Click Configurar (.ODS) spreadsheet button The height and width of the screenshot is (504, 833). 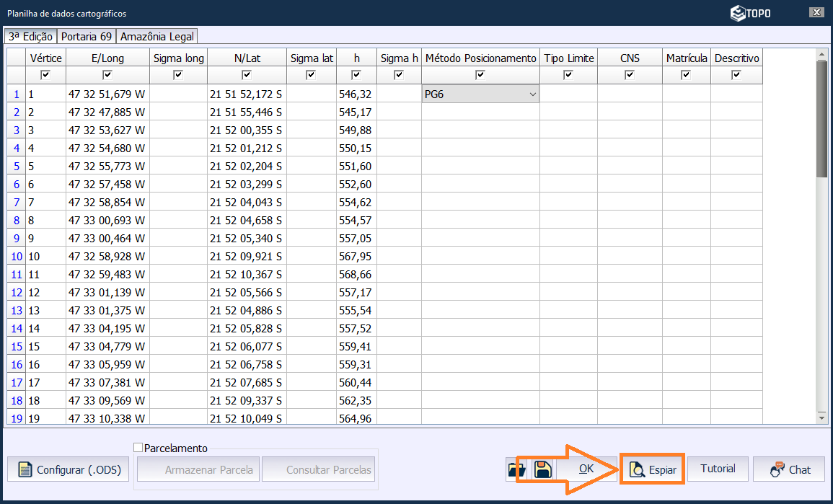(x=69, y=470)
